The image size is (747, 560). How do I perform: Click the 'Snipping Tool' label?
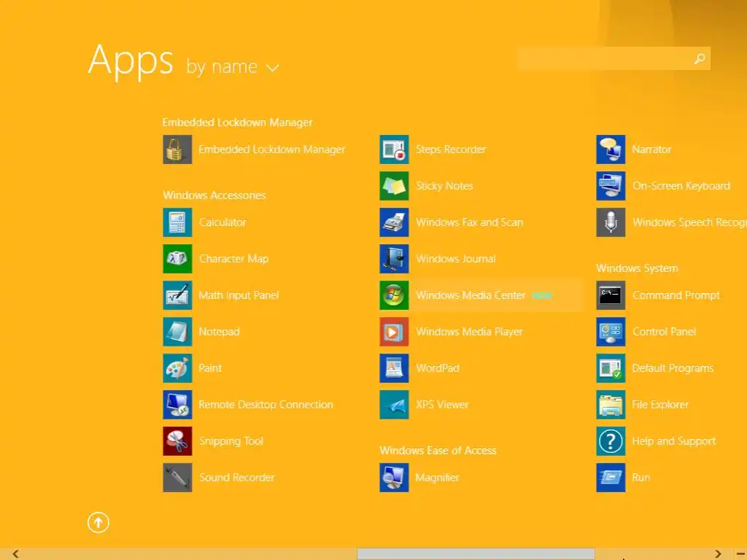231,441
